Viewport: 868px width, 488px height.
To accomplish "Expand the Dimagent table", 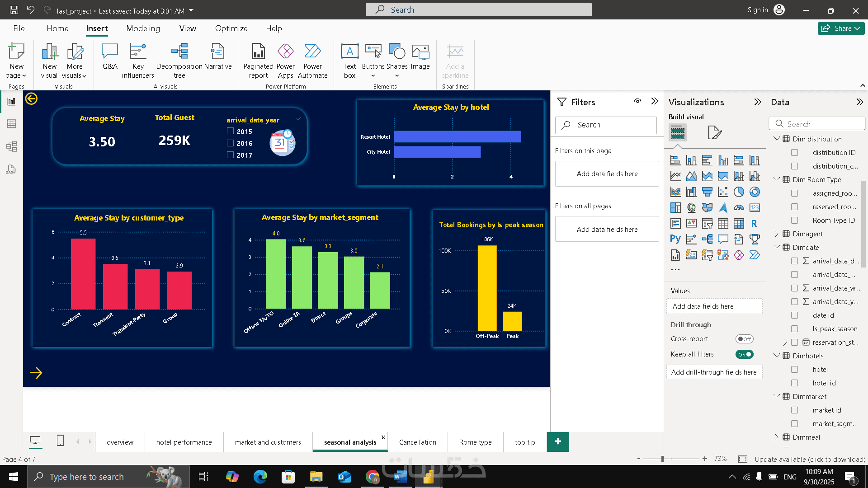I will [777, 234].
